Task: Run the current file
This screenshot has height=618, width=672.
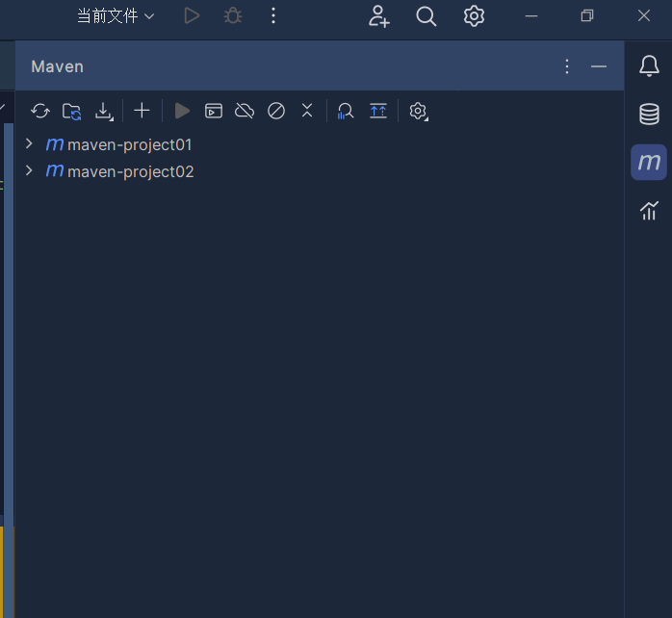Action: (x=192, y=15)
